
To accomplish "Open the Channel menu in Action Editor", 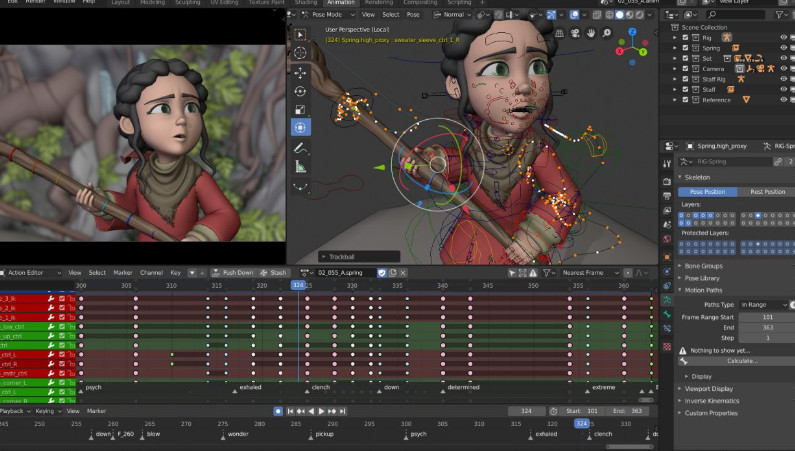I will point(151,272).
